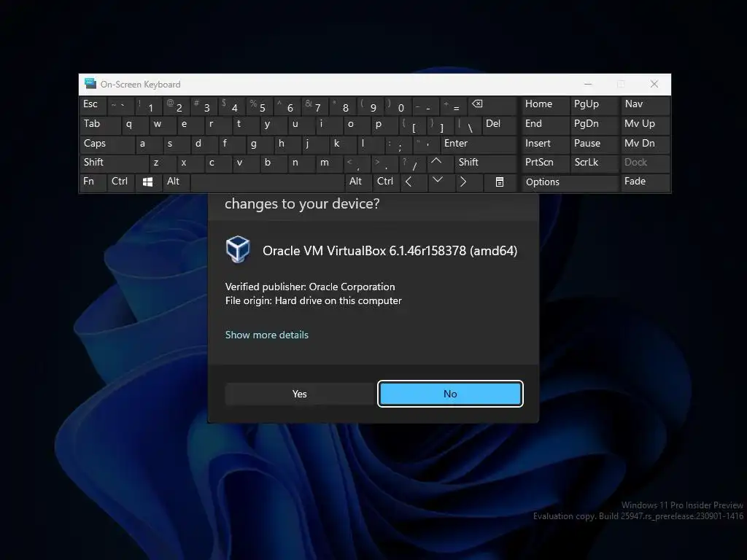Toggle the right Ctrl key

point(385,182)
